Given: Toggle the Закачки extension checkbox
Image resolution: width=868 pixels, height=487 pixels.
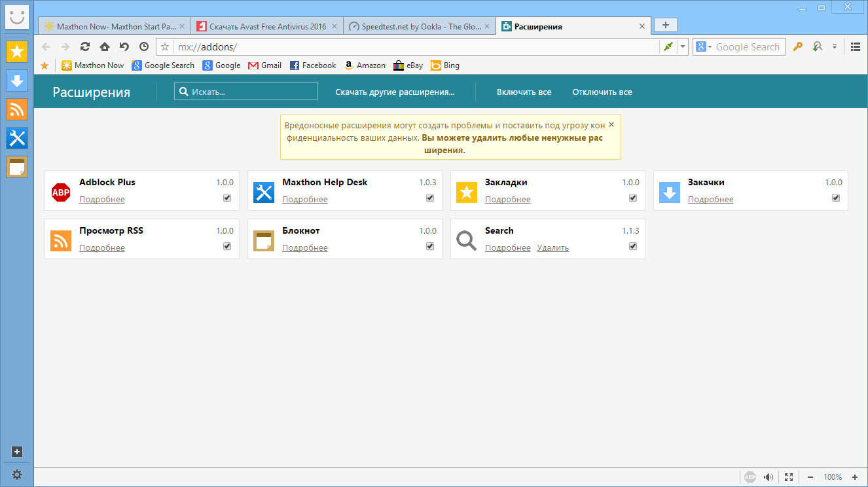Looking at the screenshot, I should point(836,198).
